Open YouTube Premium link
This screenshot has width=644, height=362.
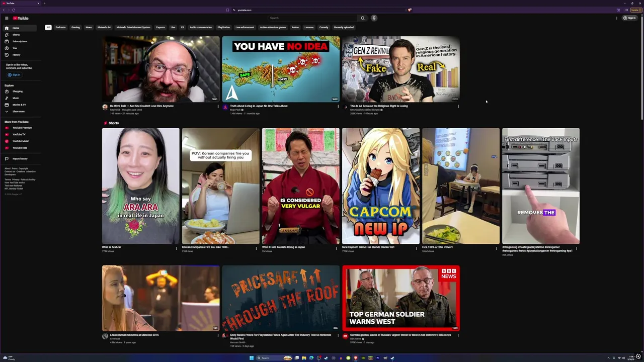tap(20, 128)
